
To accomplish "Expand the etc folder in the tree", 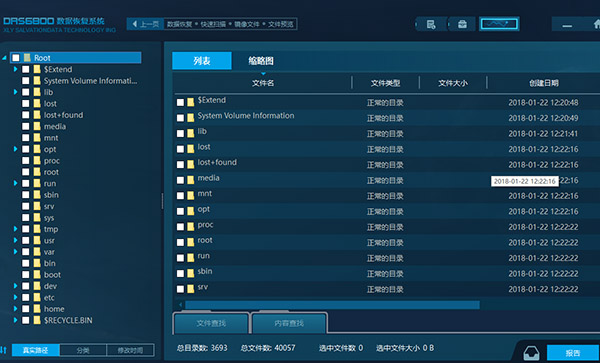I will click(x=16, y=297).
